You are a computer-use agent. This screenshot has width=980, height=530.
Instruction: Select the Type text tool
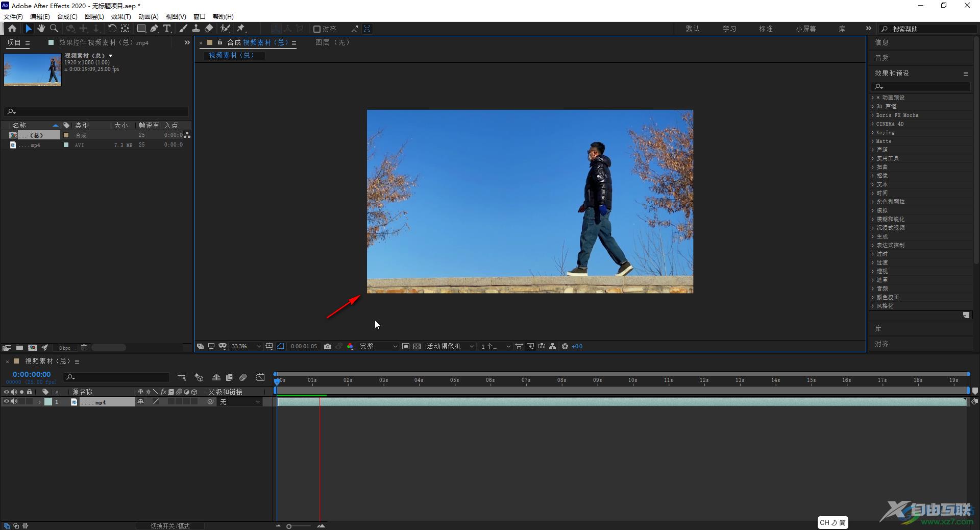[x=167, y=29]
